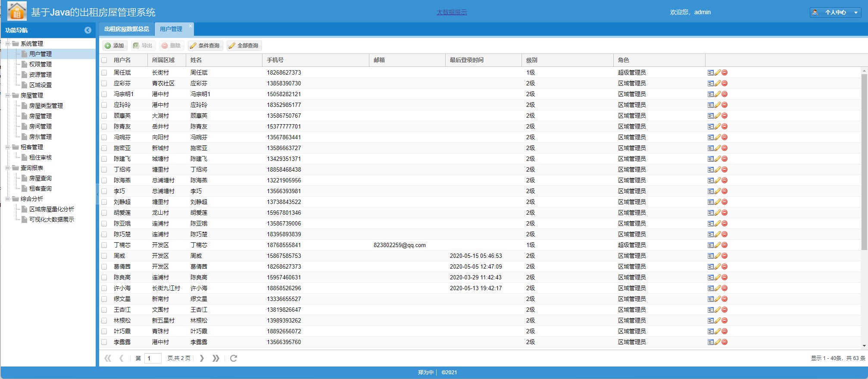The width and height of the screenshot is (868, 379).
Task: Open 权限管理 in the navigation tree
Action: coord(41,64)
